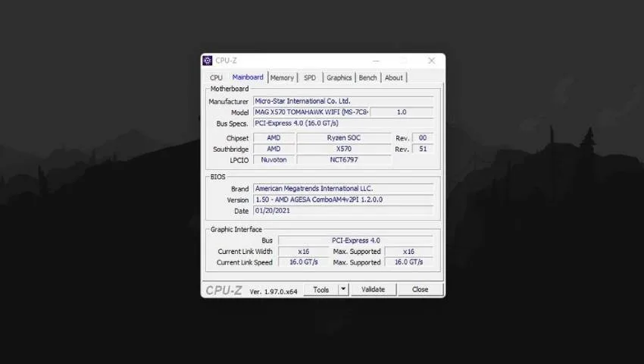This screenshot has width=644, height=364.
Task: Minimize the CPU-Z window
Action: pyautogui.click(x=376, y=61)
